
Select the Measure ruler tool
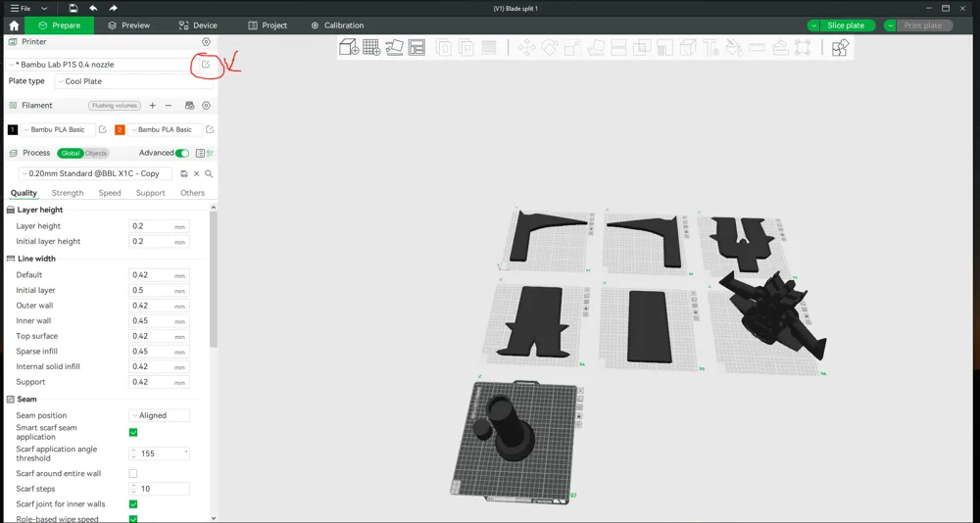757,47
